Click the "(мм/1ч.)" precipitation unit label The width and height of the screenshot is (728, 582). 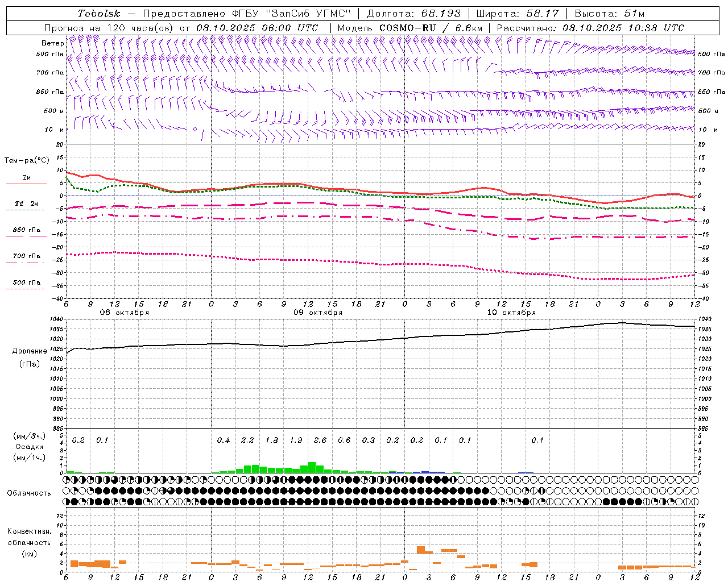coord(30,458)
